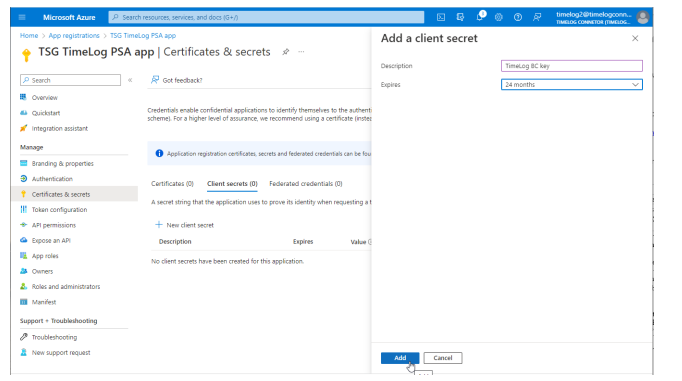
Task: Click the Value column info icon
Action: pos(370,242)
